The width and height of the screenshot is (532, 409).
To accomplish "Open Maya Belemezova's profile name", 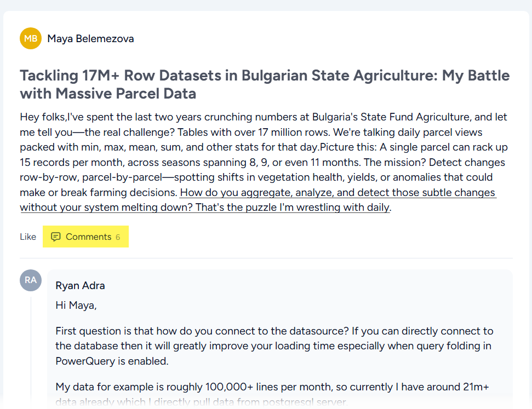I will tap(90, 38).
